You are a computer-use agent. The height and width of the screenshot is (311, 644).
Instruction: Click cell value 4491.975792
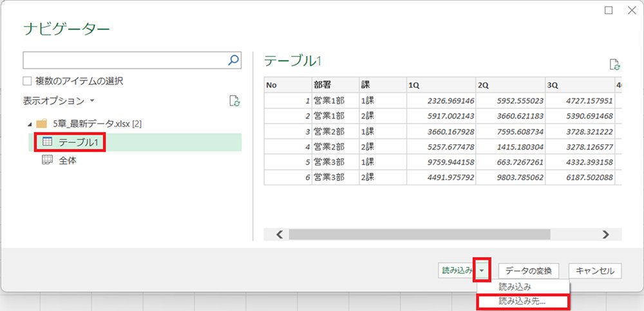[451, 178]
